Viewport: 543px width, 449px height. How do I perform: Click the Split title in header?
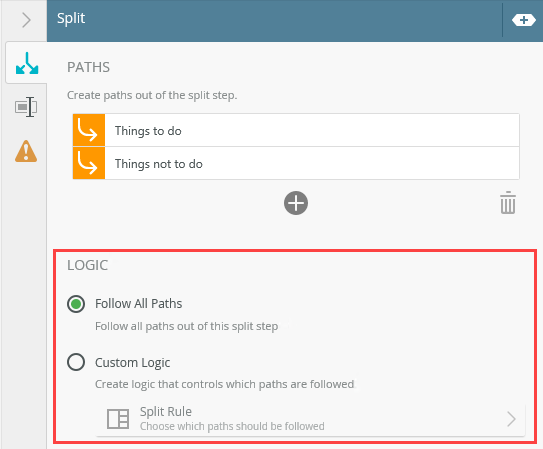[71, 18]
